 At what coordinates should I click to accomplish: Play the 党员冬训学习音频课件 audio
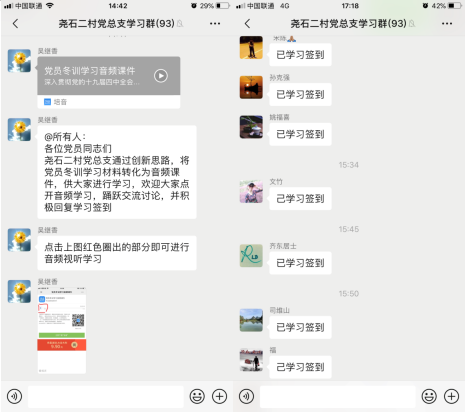pyautogui.click(x=161, y=76)
